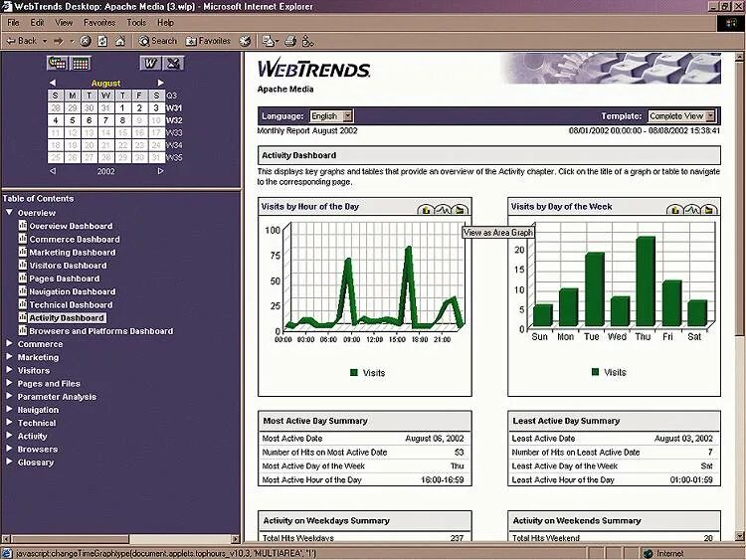Expand the Commerce section
This screenshot has height=560, width=746.
9,343
